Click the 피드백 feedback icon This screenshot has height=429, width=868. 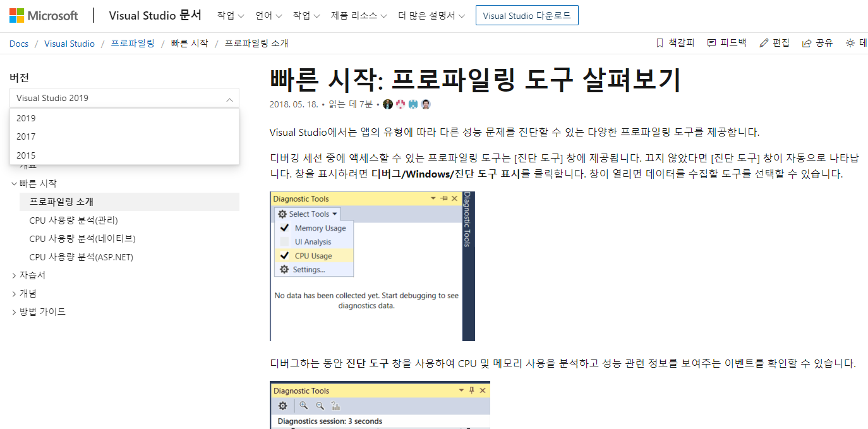coord(712,43)
